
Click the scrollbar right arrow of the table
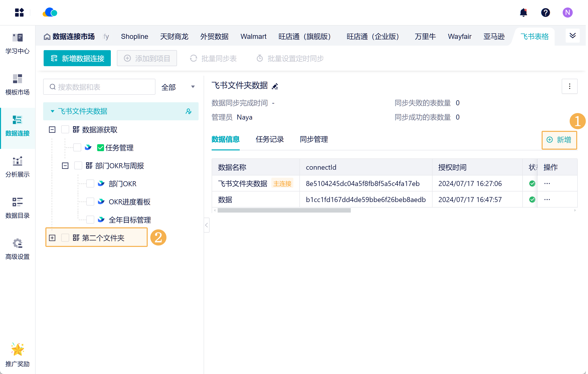pyautogui.click(x=575, y=210)
